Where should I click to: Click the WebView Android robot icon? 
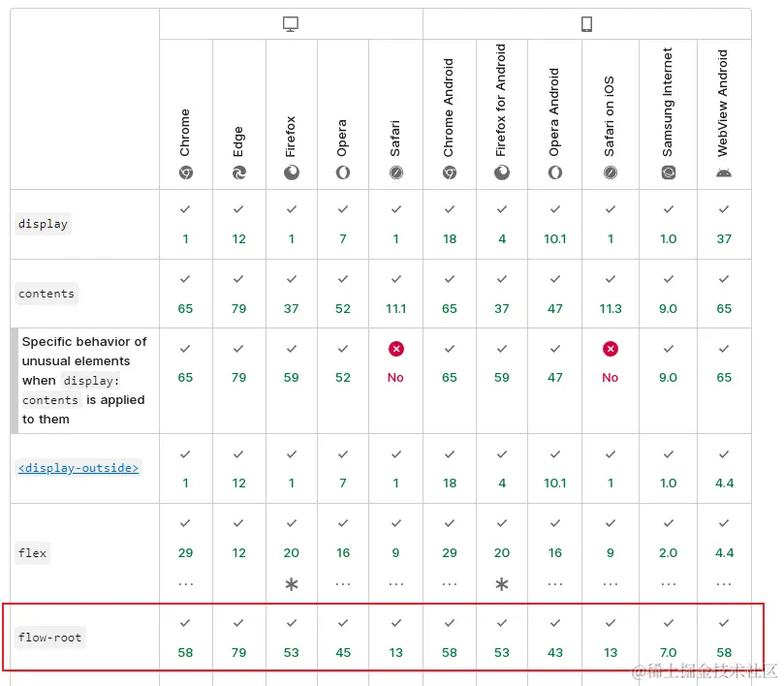724,172
